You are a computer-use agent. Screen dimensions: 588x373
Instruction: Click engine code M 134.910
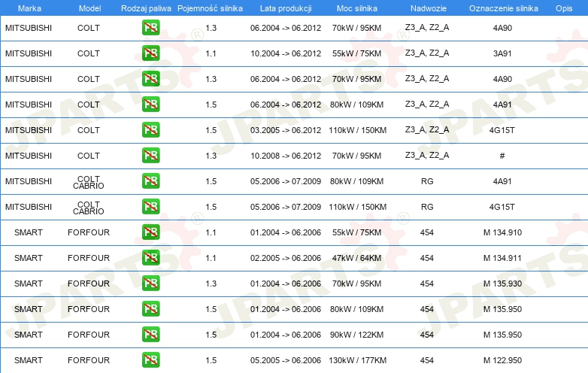pyautogui.click(x=502, y=232)
